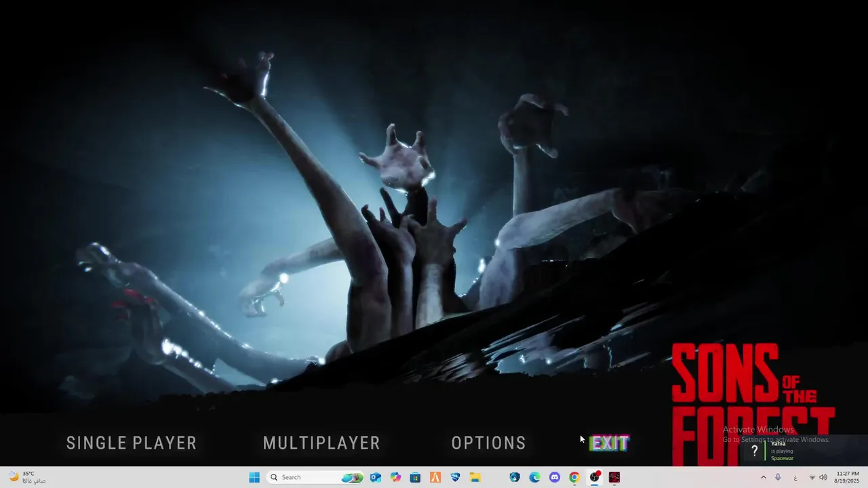Click the Steam 'Yahia is playing' notification
The image size is (868, 488).
[x=804, y=451]
